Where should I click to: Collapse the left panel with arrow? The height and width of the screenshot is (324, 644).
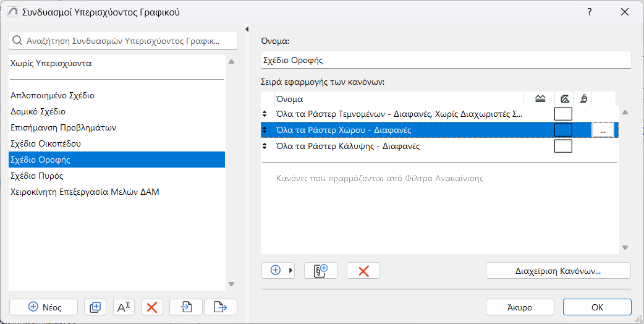[x=247, y=29]
